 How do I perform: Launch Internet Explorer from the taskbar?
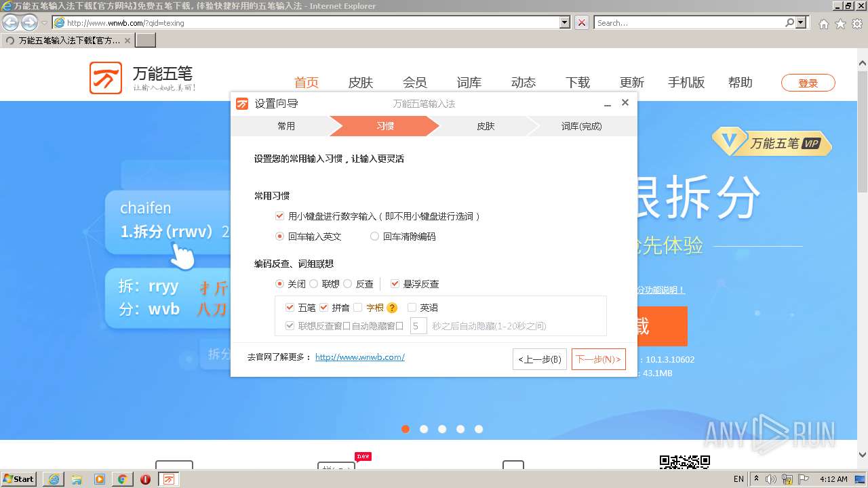point(53,479)
